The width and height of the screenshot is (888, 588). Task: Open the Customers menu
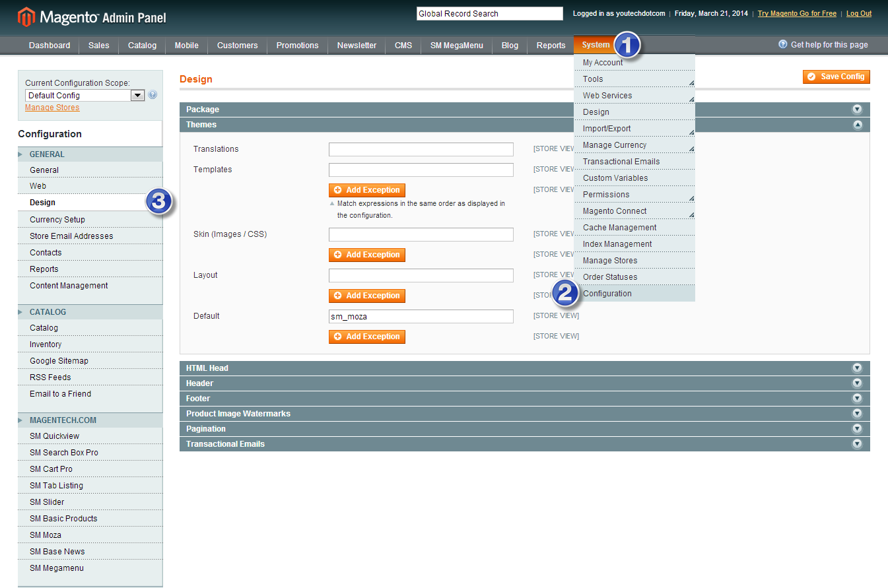[x=238, y=46]
